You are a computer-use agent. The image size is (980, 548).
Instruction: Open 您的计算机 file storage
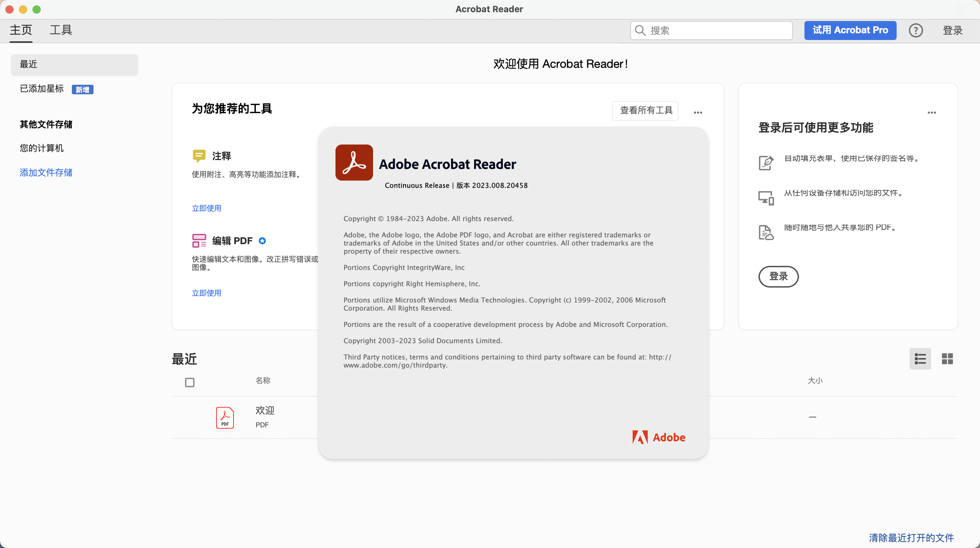click(x=41, y=148)
